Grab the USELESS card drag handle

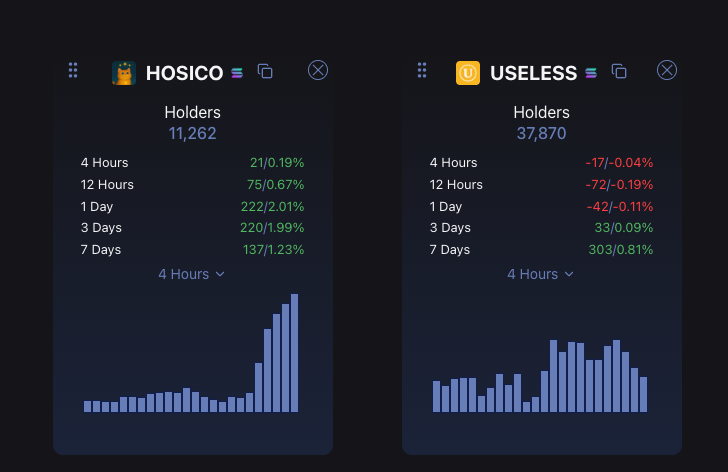(x=422, y=70)
